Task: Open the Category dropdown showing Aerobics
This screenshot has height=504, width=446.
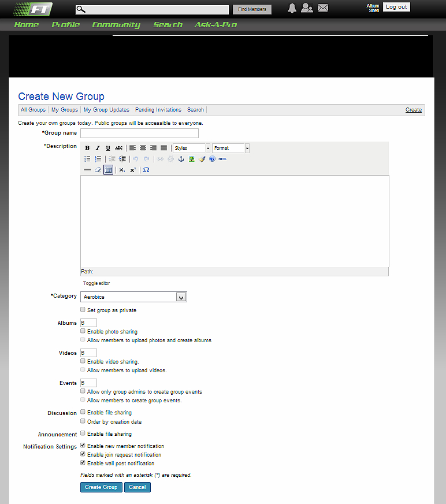Action: point(133,297)
